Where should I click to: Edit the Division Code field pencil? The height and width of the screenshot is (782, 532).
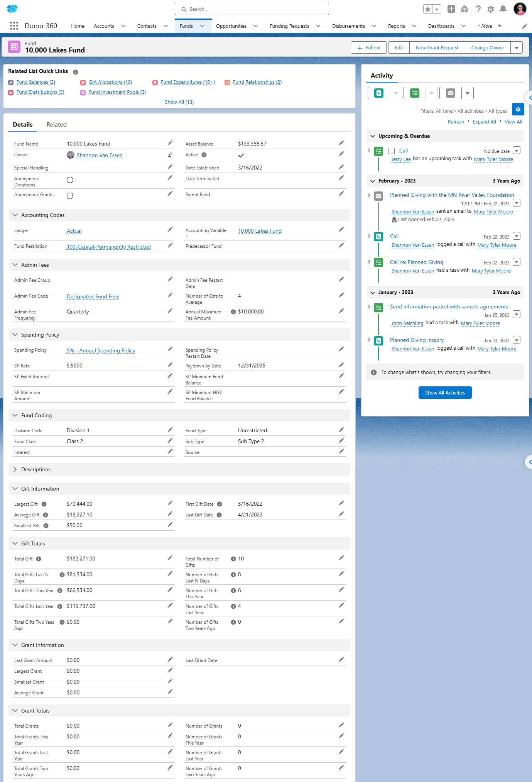[x=170, y=430]
